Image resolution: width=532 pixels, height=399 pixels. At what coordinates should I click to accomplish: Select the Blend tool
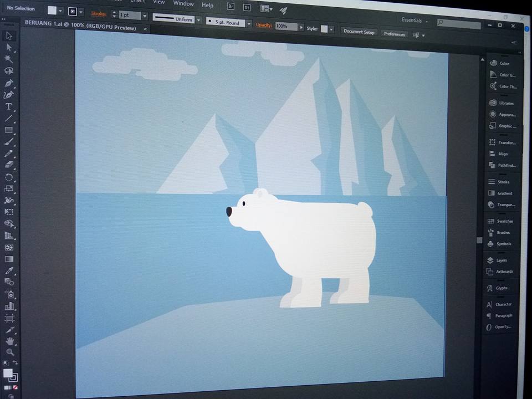pyautogui.click(x=9, y=282)
